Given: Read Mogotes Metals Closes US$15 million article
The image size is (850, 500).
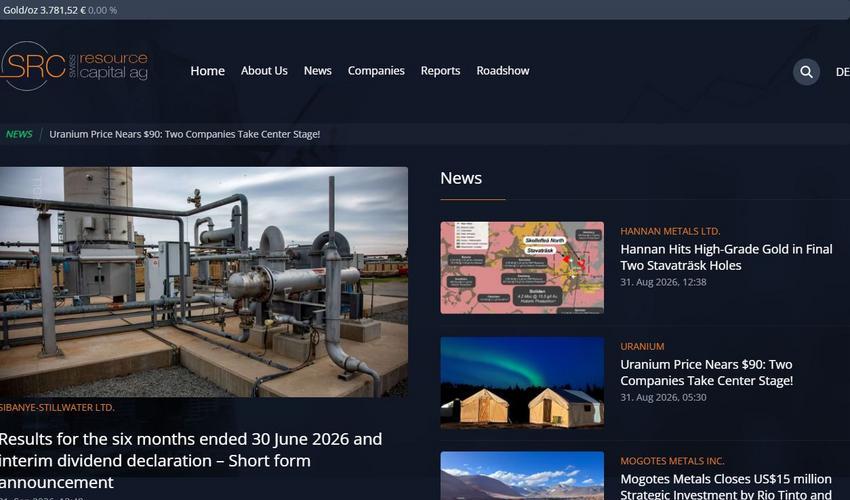Looking at the screenshot, I should coord(726,486).
